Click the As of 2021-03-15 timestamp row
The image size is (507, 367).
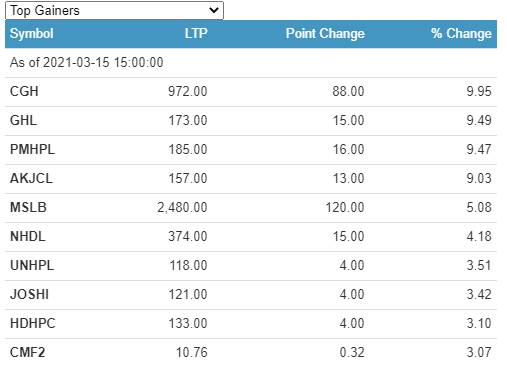tap(251, 63)
